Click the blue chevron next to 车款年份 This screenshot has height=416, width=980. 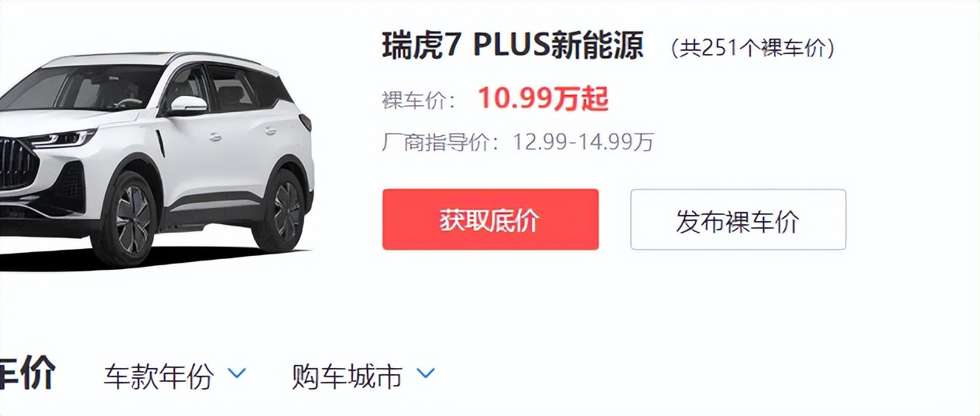[237, 374]
